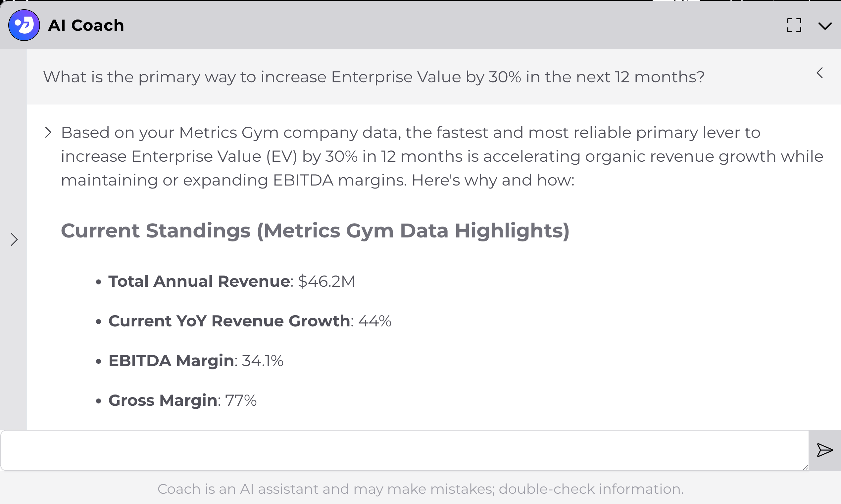This screenshot has width=841, height=504.
Task: Open the left sidebar using its chevron
Action: click(x=14, y=239)
